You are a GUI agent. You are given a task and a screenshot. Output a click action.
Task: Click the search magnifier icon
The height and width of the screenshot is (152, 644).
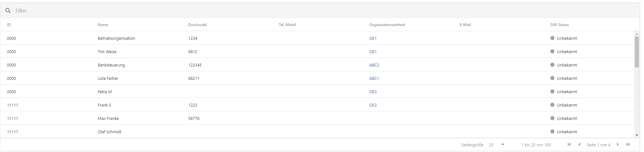[8, 10]
